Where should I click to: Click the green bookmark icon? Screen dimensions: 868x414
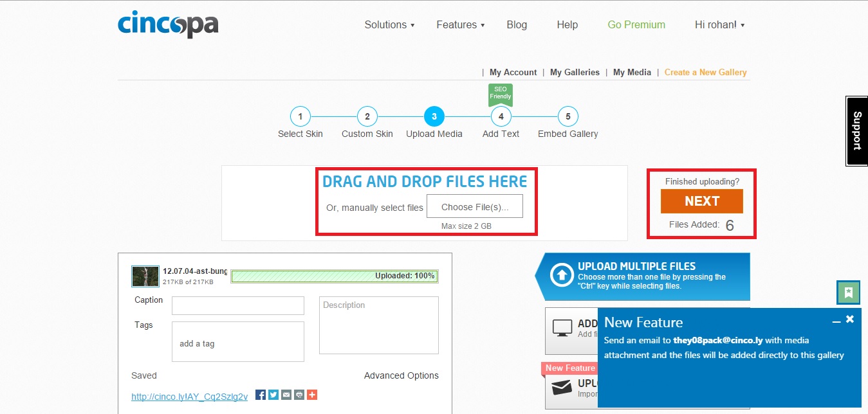[849, 292]
